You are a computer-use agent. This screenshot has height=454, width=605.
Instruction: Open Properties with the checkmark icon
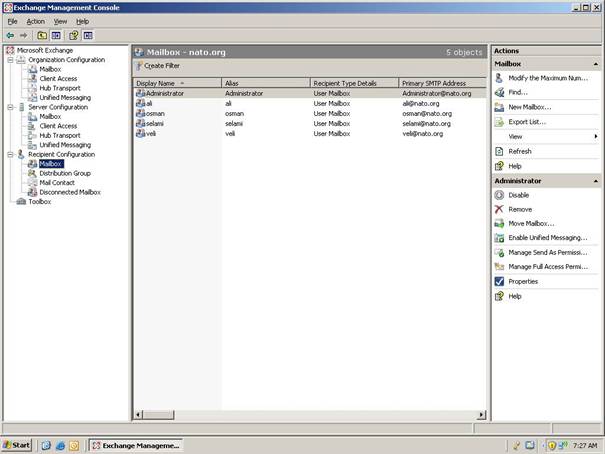coord(499,282)
